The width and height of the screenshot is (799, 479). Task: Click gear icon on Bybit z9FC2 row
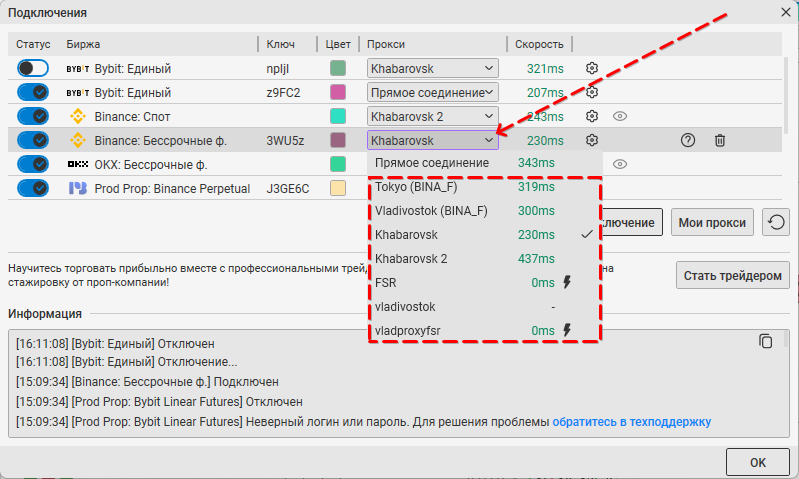coord(591,93)
